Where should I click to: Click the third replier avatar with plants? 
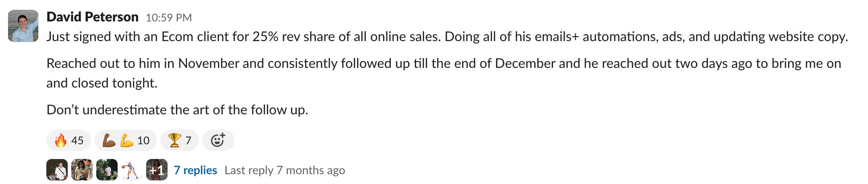[x=107, y=170]
